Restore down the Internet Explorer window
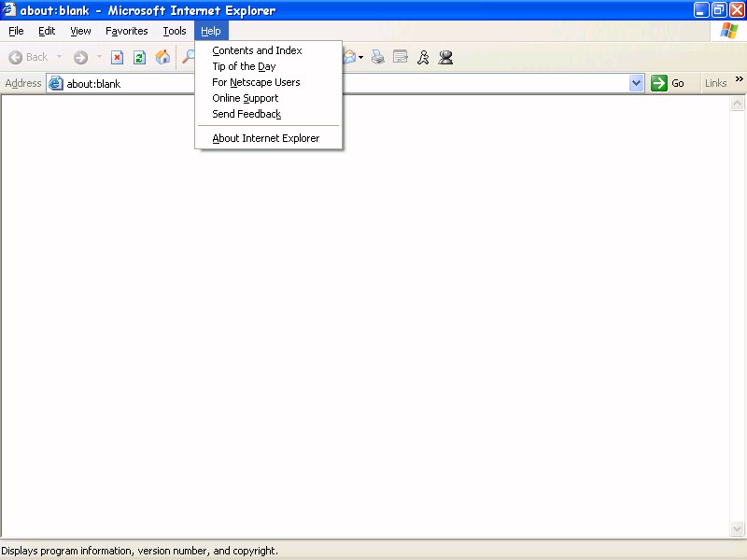This screenshot has width=747, height=560. pyautogui.click(x=719, y=10)
